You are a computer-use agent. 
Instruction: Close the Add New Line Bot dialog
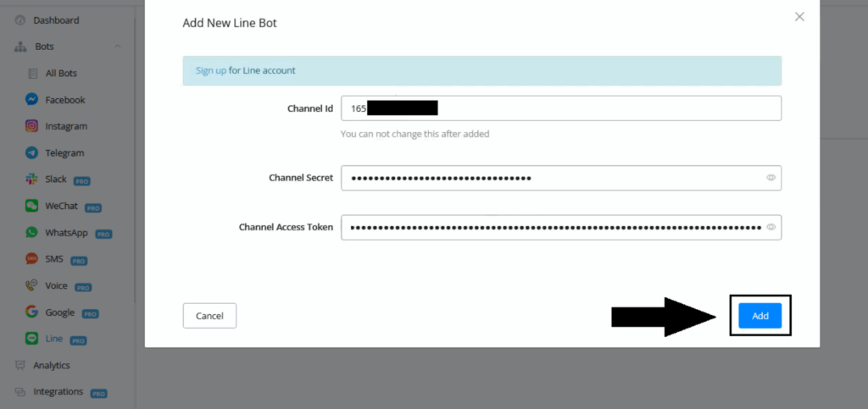tap(798, 17)
